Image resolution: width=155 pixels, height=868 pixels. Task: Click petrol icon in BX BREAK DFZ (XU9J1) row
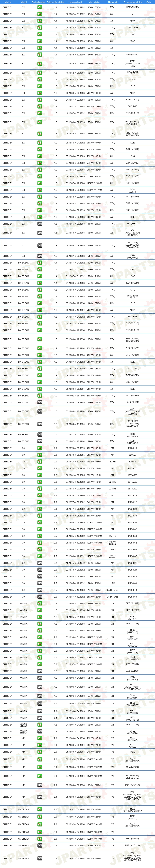(x=40, y=355)
